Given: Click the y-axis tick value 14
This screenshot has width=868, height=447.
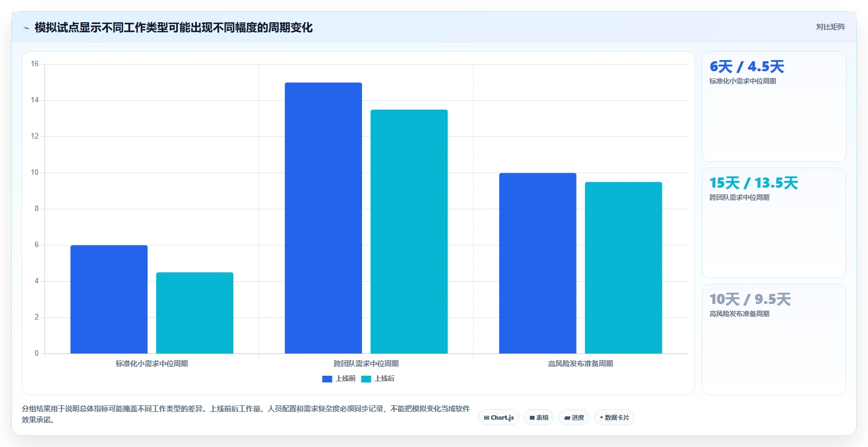Looking at the screenshot, I should (x=35, y=100).
